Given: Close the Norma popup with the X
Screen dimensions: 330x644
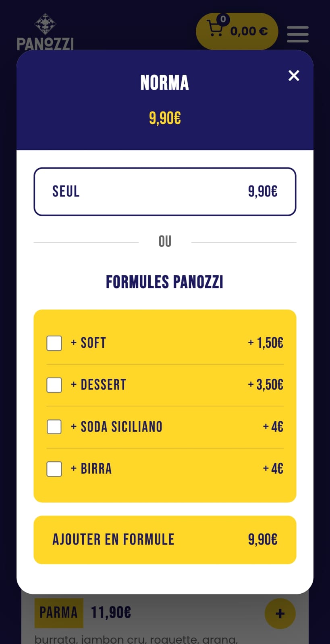Looking at the screenshot, I should pos(294,76).
